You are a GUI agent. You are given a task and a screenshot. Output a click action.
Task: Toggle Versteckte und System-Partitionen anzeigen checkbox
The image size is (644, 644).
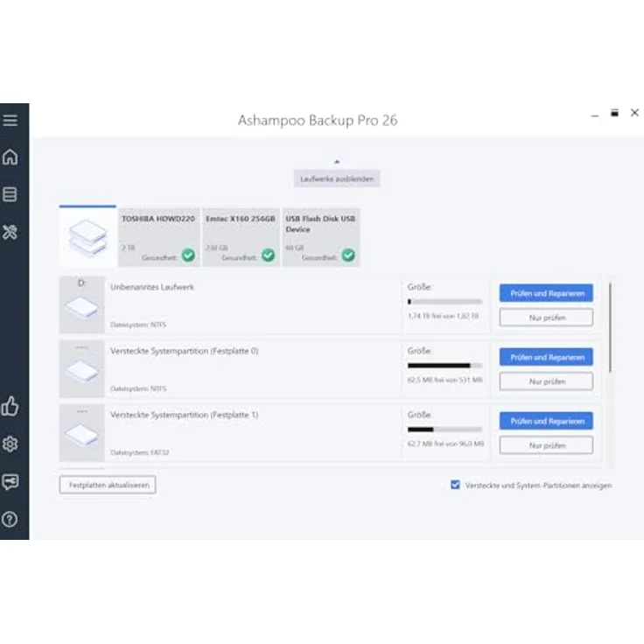(x=455, y=485)
